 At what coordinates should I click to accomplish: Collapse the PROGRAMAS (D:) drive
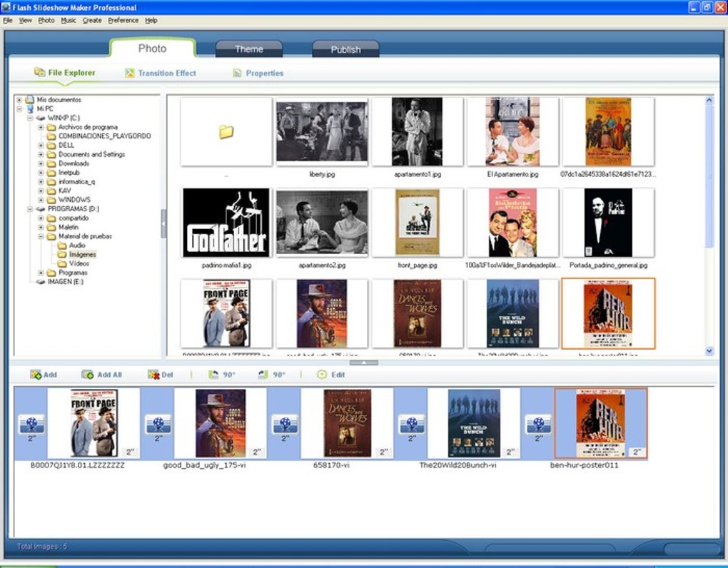point(30,209)
